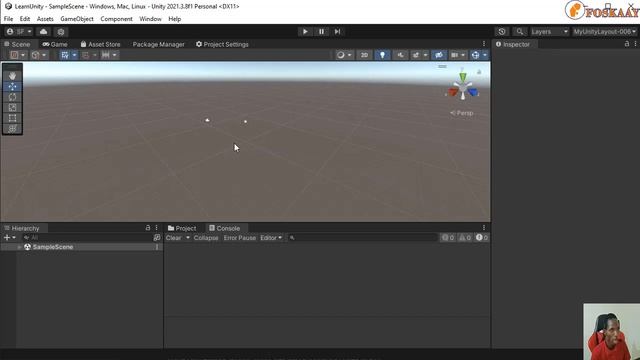Click the Inspector panel lock icon
Screen dimensions: 640x360
click(x=627, y=44)
